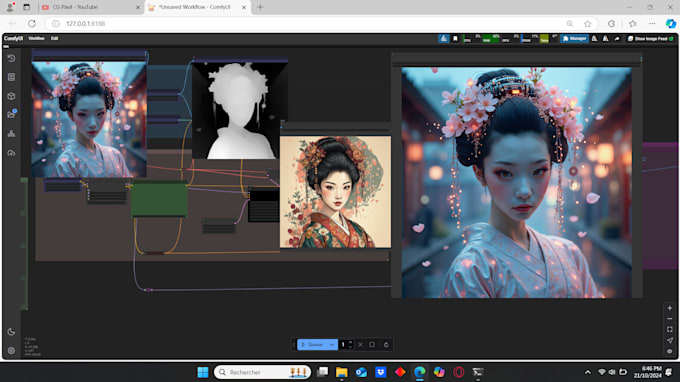Viewport: 680px width, 382px height.
Task: Increase the batch count stepper
Action: (x=350, y=342)
